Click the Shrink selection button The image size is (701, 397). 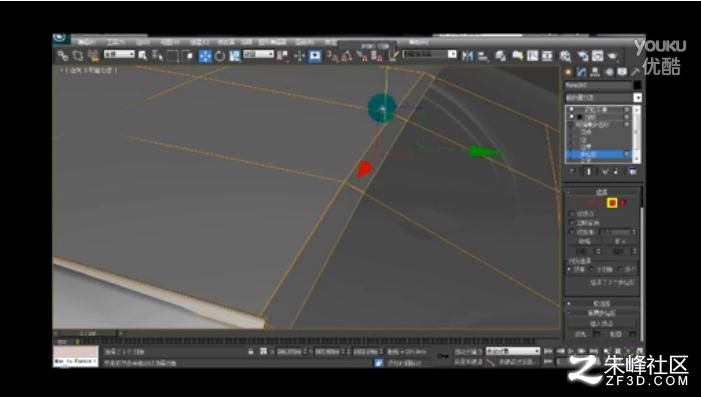pyautogui.click(x=584, y=241)
